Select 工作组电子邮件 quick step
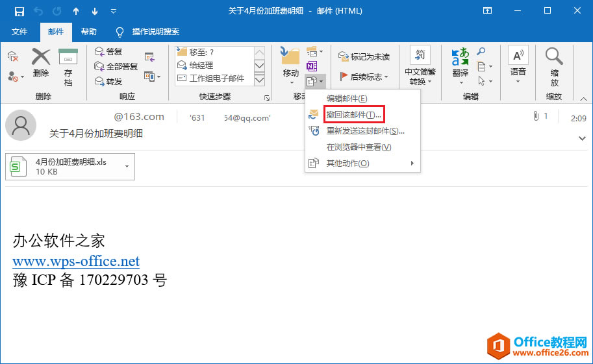The image size is (593, 364). click(215, 79)
